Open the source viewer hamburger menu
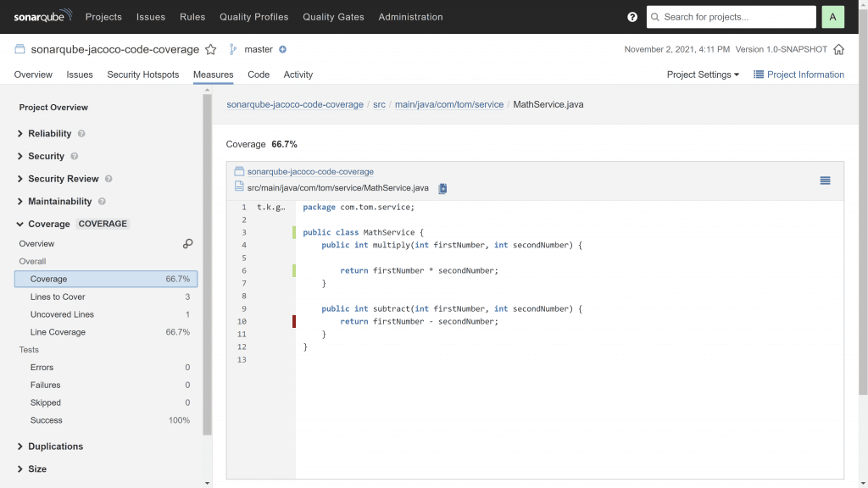 (x=825, y=180)
